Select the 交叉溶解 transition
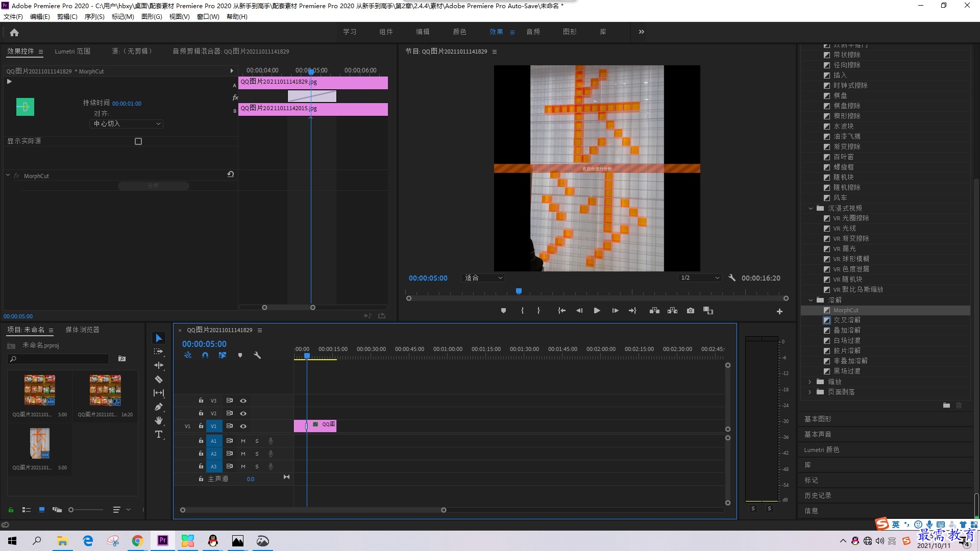This screenshot has width=980, height=551. (x=847, y=320)
